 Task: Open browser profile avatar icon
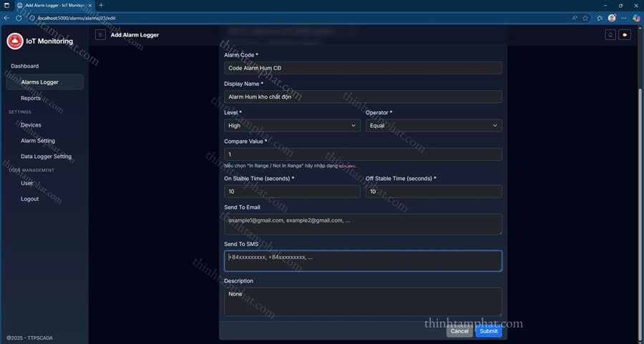pyautogui.click(x=612, y=18)
